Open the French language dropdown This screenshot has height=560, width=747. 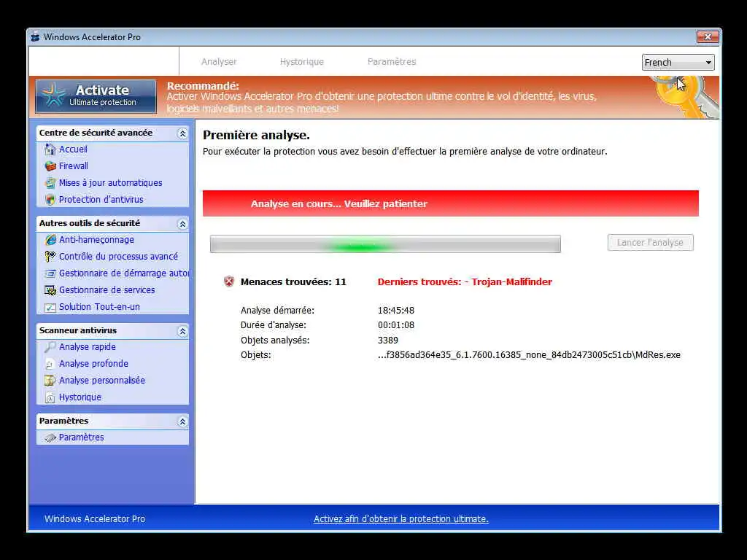tap(678, 63)
